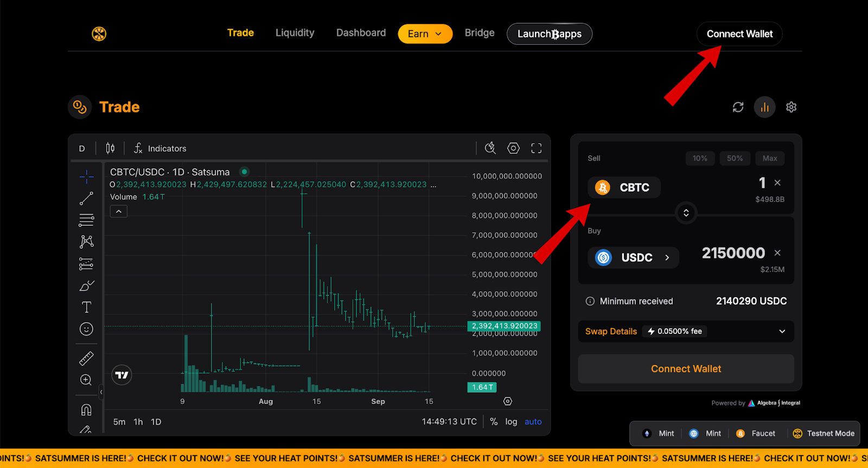Mint USDC test token
Screen dimensions: 868x468
705,433
